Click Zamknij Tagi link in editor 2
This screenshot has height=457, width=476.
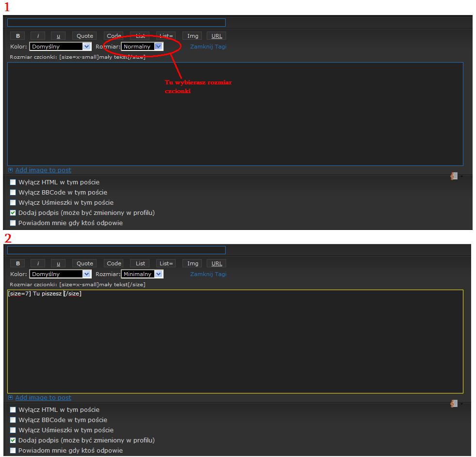[x=208, y=274]
